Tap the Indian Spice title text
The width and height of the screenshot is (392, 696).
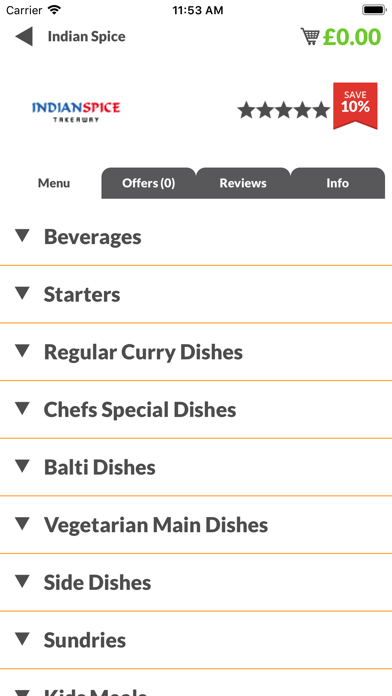(x=87, y=36)
